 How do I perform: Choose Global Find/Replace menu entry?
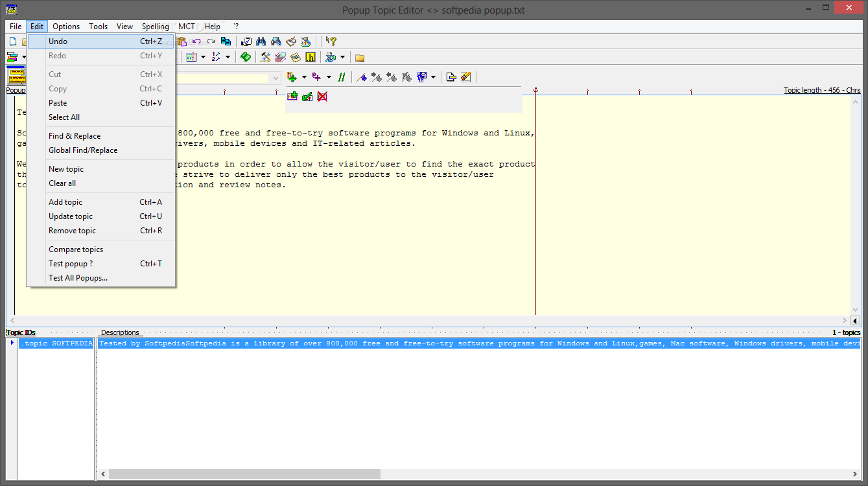[x=100, y=150]
